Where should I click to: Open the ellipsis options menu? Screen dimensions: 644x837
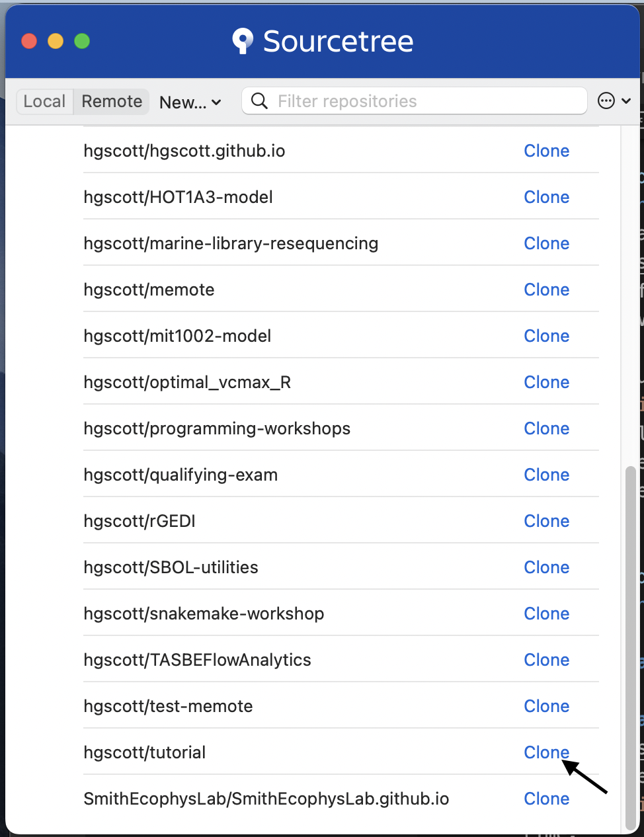pyautogui.click(x=614, y=100)
